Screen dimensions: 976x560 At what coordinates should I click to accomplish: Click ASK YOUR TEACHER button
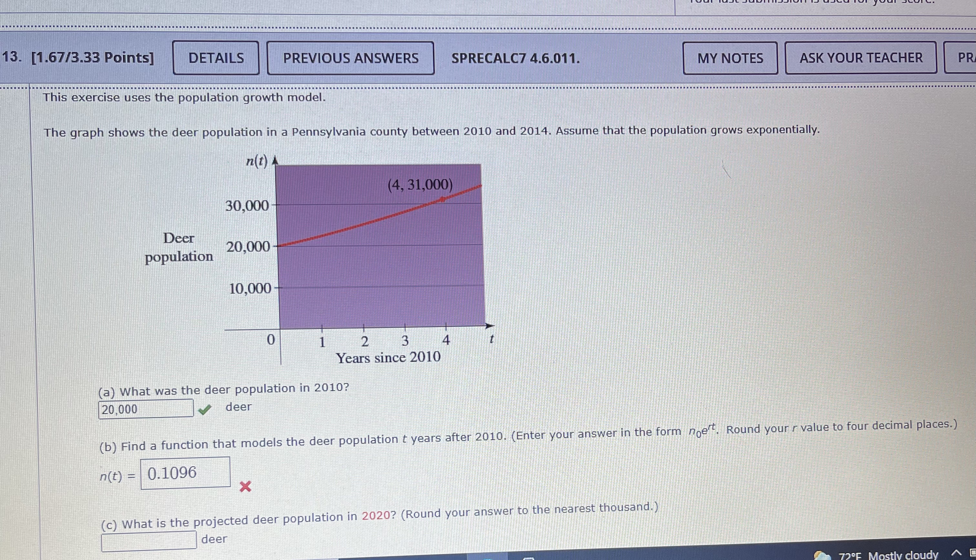point(861,58)
